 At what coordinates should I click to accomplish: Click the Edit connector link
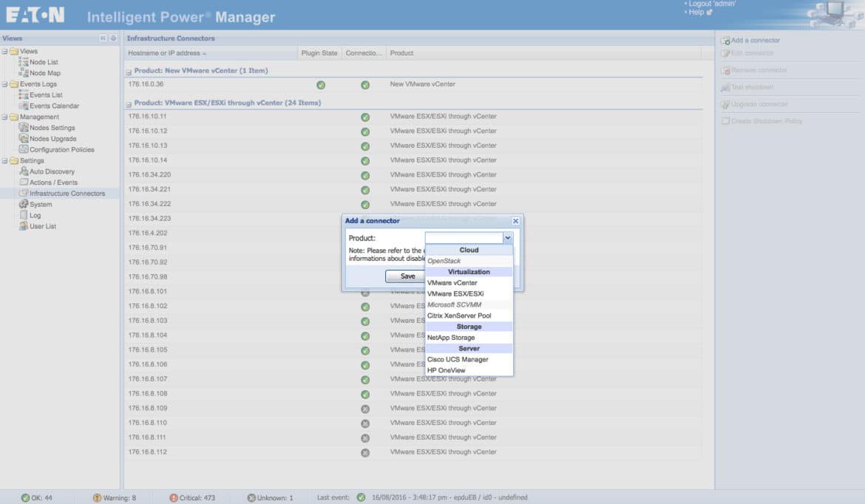(752, 53)
